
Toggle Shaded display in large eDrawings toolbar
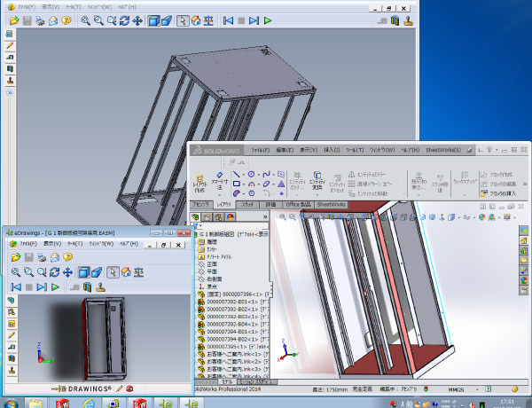(x=155, y=20)
